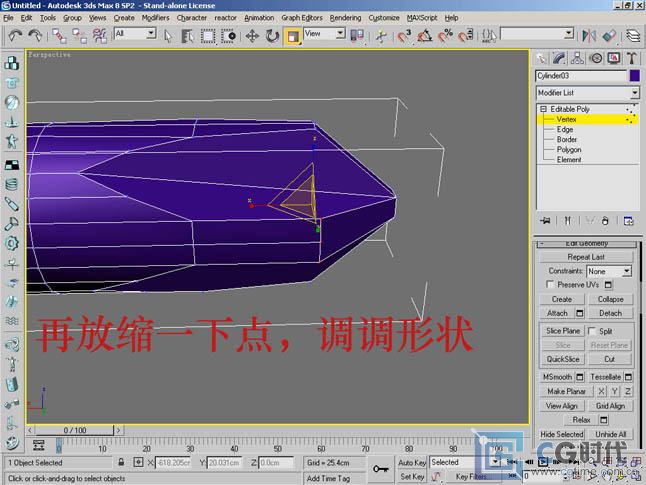Click the Cylinder03 object color swatch
Screen dimensions: 646x485
[x=635, y=75]
